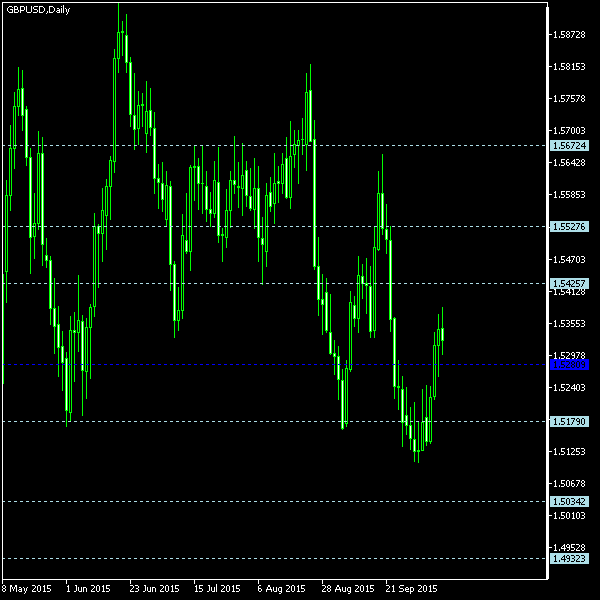Screen dimensions: 600x600
Task: Click the 1.58153 price scale value
Action: 569,67
